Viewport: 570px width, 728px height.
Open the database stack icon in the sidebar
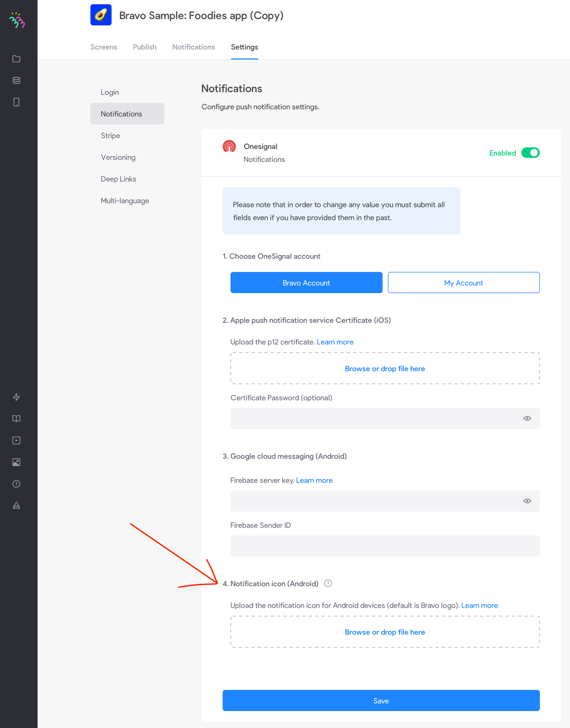pyautogui.click(x=16, y=80)
